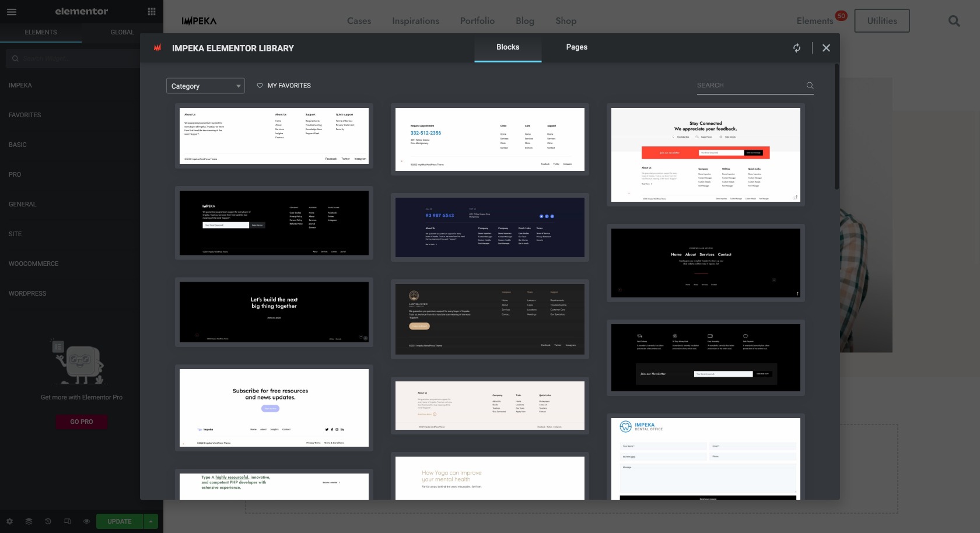This screenshot has width=980, height=533.
Task: Click the Go Pro button
Action: [82, 422]
